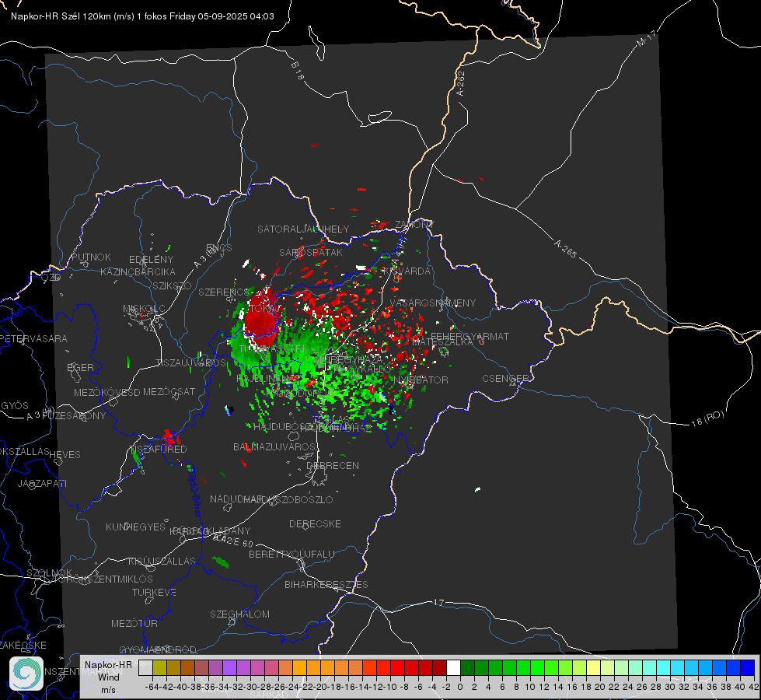Pick the dark blue swatch between 40 and 42
The height and width of the screenshot is (700, 761).
[x=748, y=668]
